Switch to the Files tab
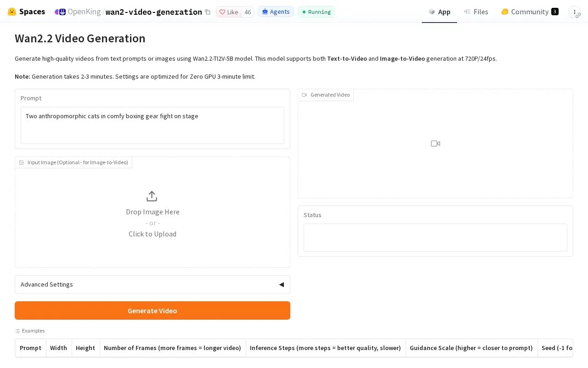588x368 pixels. click(x=476, y=11)
